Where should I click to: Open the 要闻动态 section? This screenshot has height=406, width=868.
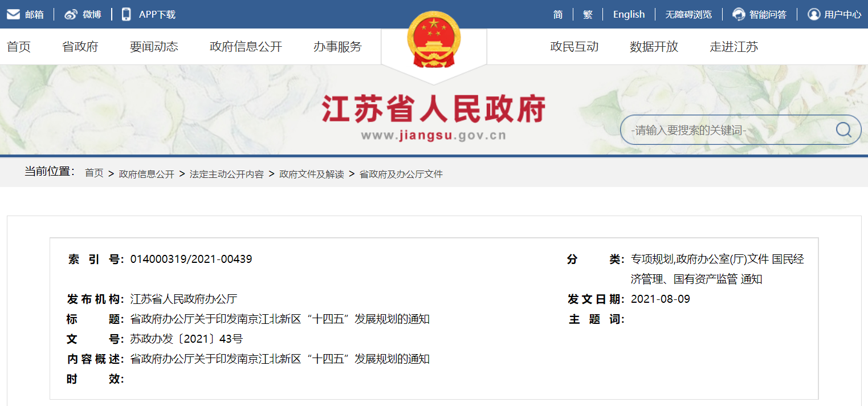pyautogui.click(x=153, y=47)
